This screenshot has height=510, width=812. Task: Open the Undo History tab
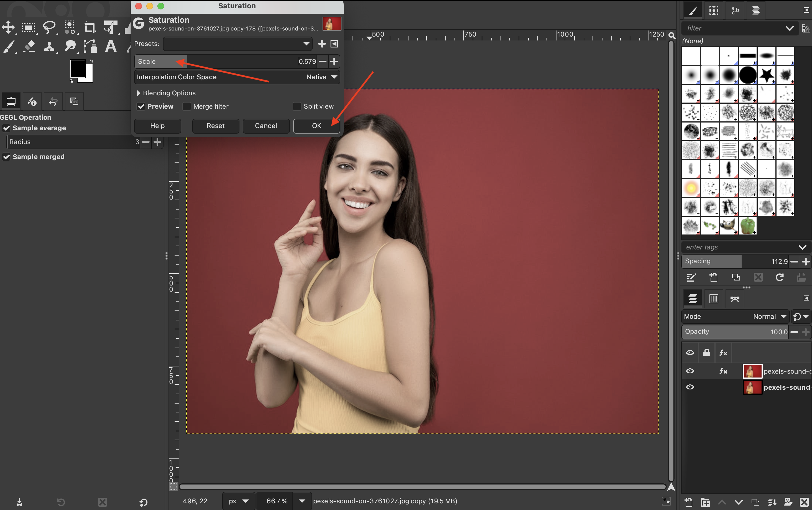pyautogui.click(x=53, y=101)
